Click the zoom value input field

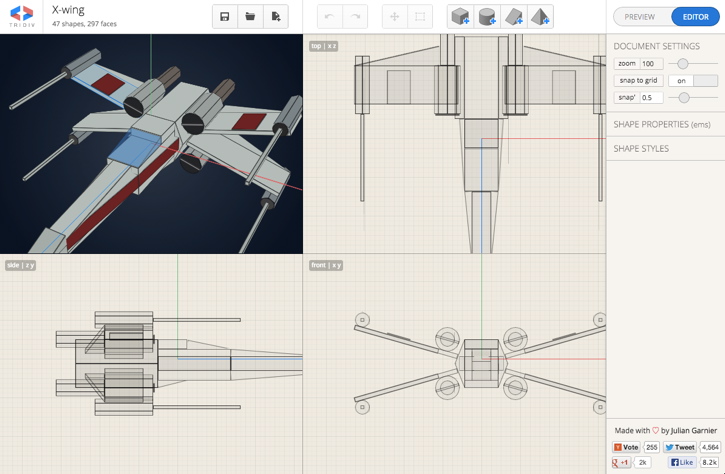(651, 64)
